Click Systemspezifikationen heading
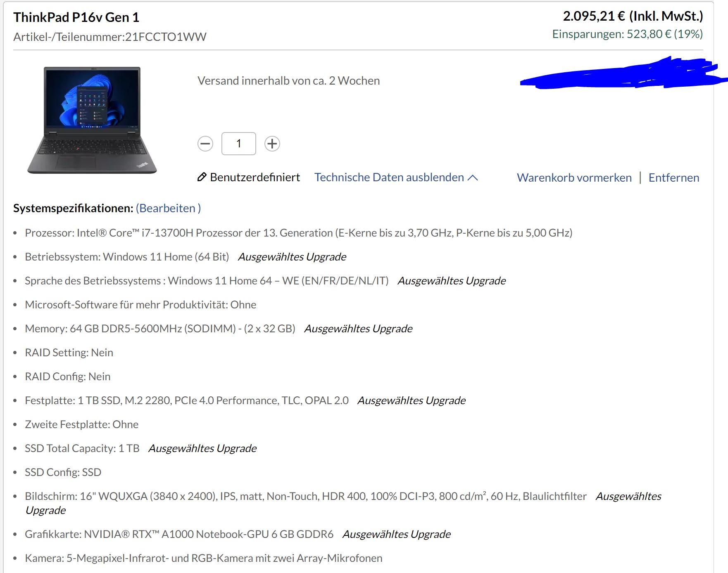The height and width of the screenshot is (573, 728). [x=73, y=208]
